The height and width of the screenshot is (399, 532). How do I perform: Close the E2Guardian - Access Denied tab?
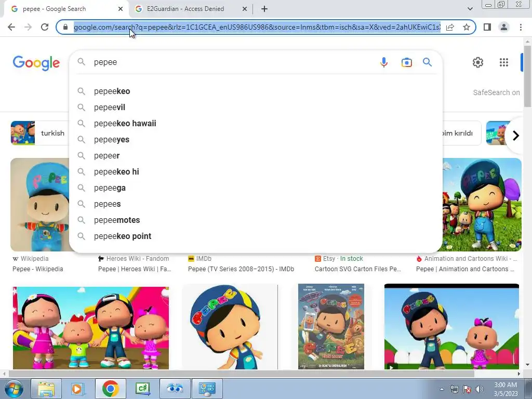[245, 9]
